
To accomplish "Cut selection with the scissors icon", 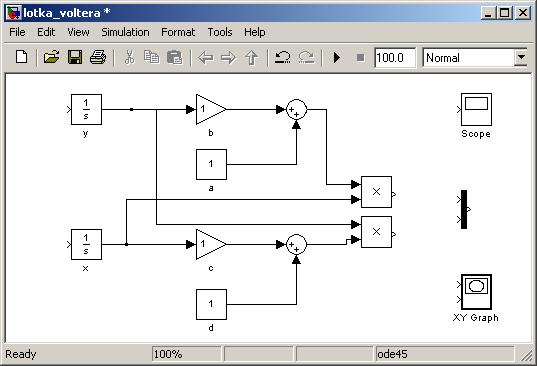I will tap(129, 57).
